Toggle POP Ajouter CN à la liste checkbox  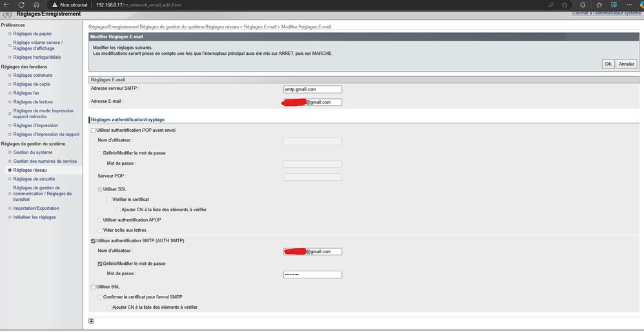pyautogui.click(x=118, y=209)
